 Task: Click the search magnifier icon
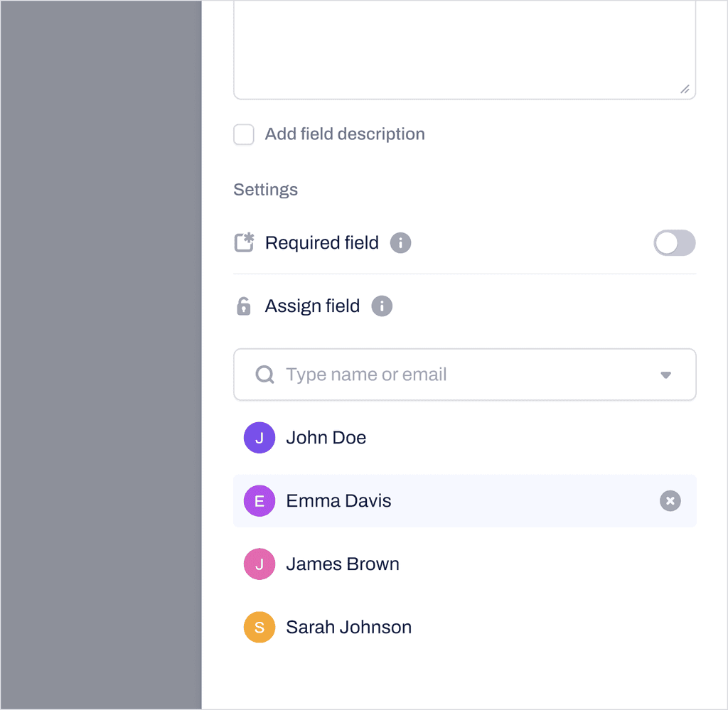pos(264,375)
